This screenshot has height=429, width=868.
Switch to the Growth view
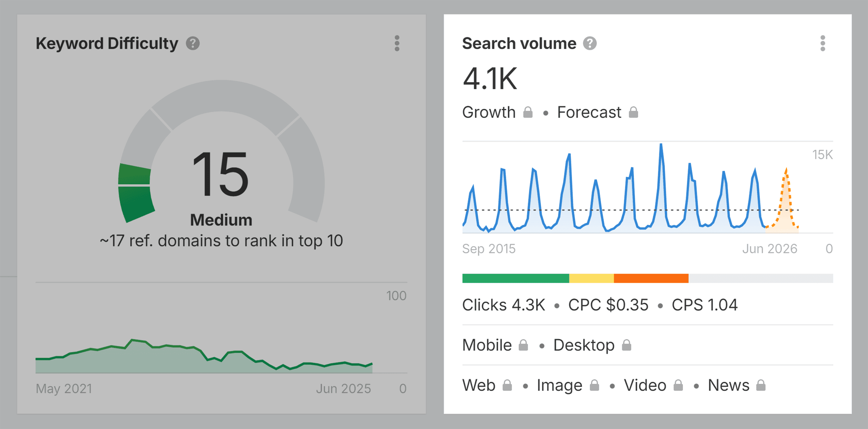pos(489,112)
